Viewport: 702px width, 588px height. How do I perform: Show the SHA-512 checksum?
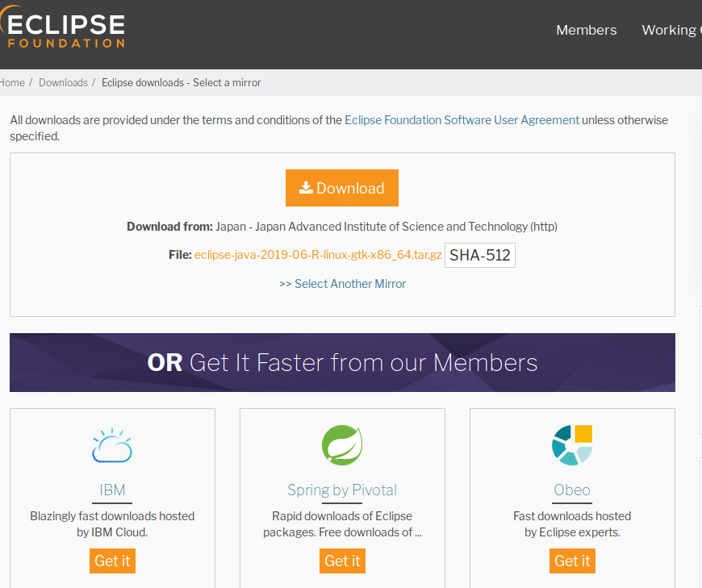point(480,255)
